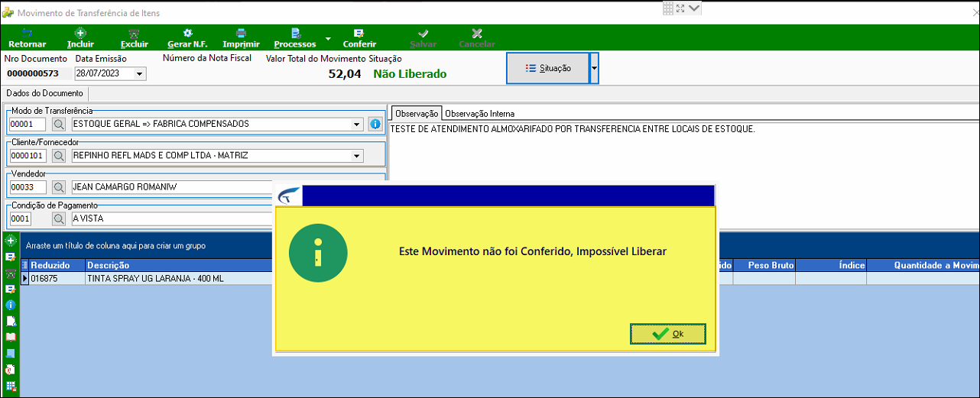This screenshot has height=398, width=980.
Task: Click the expand arrows icon at the top of the window
Action: (680, 8)
